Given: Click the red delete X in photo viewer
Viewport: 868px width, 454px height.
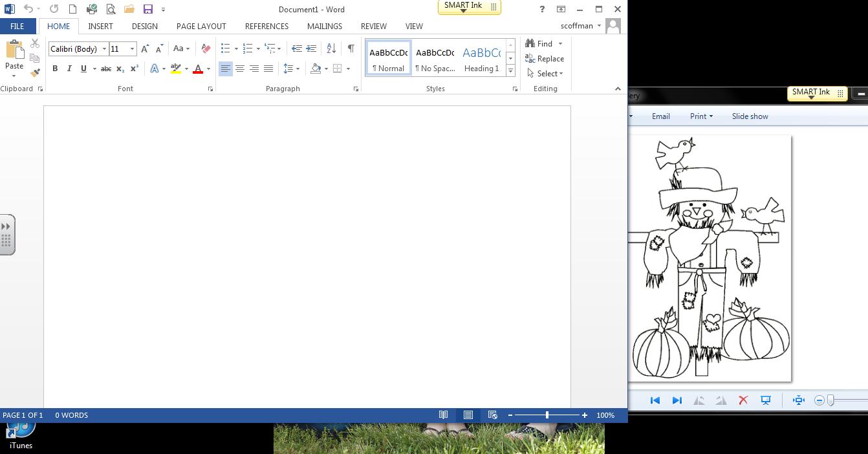Looking at the screenshot, I should [743, 400].
